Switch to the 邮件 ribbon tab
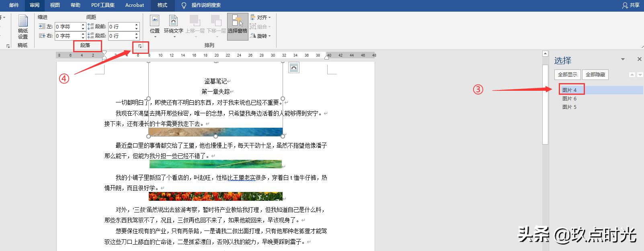Screen dimensions: 644x251 tap(14, 5)
